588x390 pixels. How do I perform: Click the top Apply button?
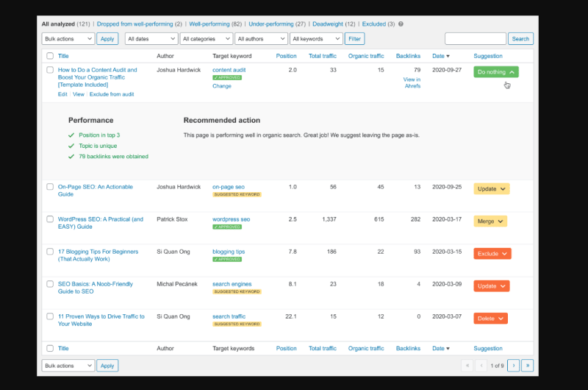[x=107, y=39]
